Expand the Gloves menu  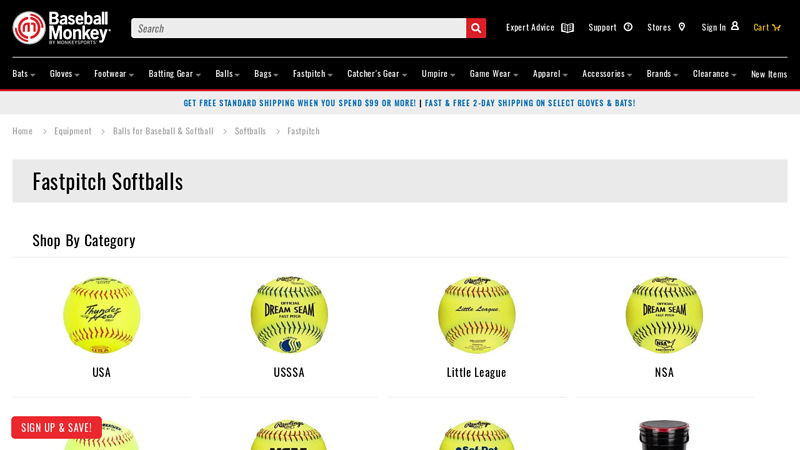64,74
